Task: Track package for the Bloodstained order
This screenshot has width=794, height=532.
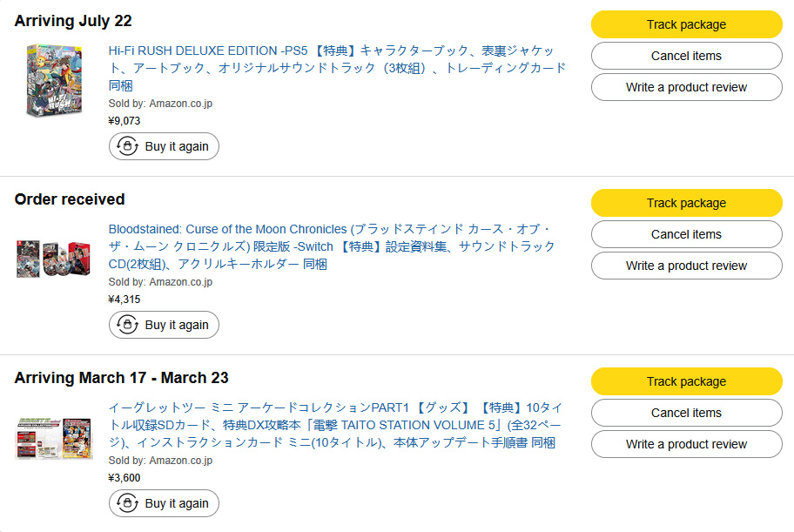Action: tap(686, 203)
